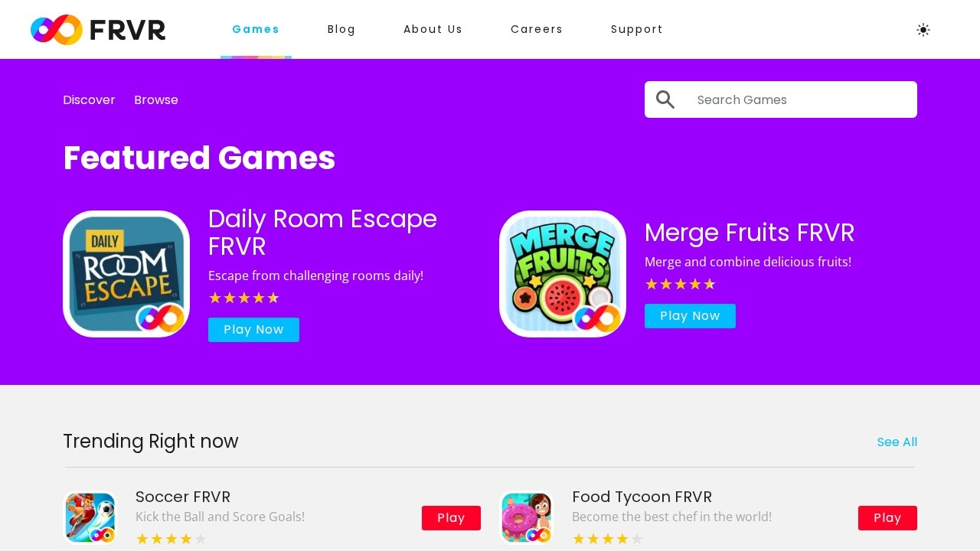Open the Games navigation tab
This screenshot has height=551, width=980.
(x=256, y=29)
